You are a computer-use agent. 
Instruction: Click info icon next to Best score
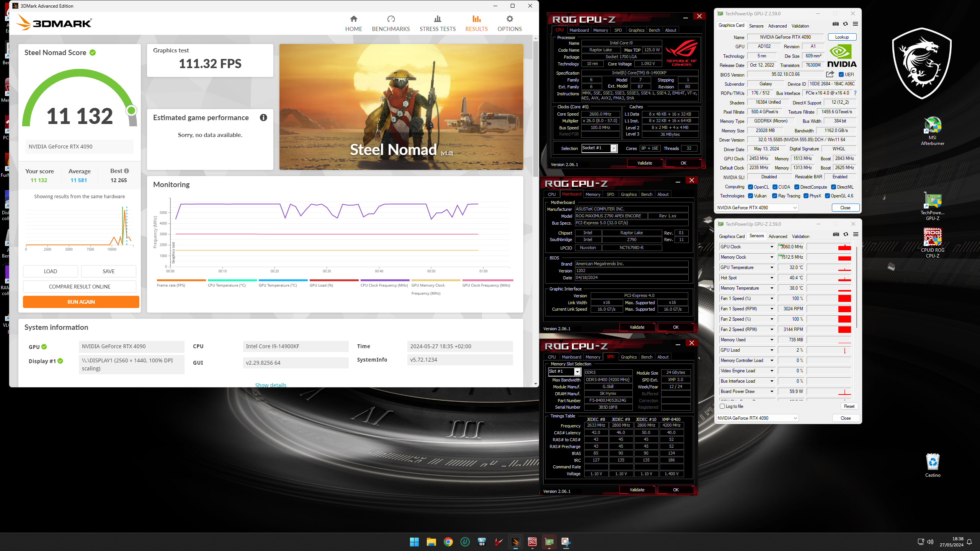[x=126, y=171]
